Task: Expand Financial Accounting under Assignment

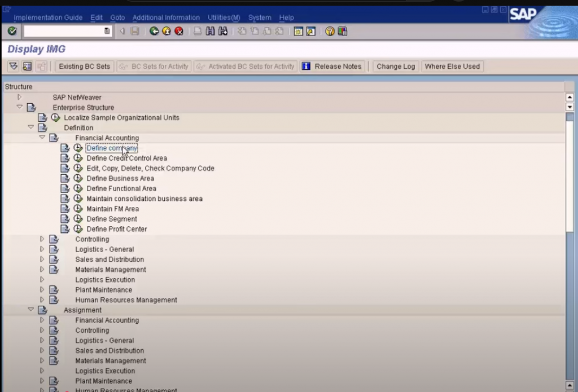Action: tap(42, 320)
